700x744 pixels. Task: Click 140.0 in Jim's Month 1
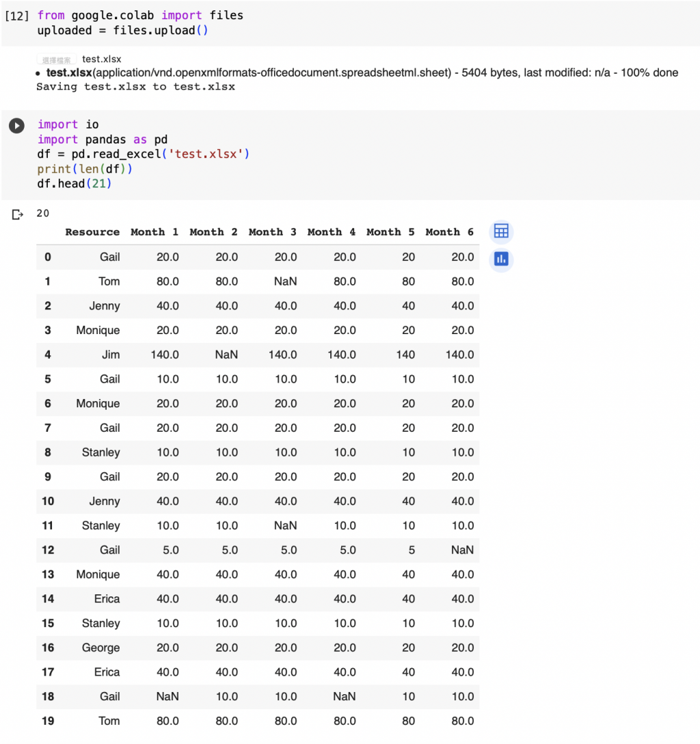(x=165, y=355)
